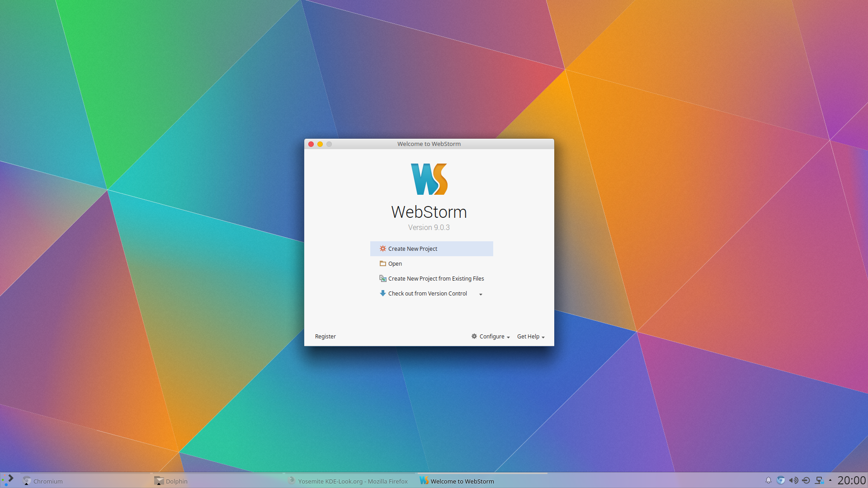Switch to Dolphin in the taskbar
This screenshot has height=488, width=868.
point(218,481)
